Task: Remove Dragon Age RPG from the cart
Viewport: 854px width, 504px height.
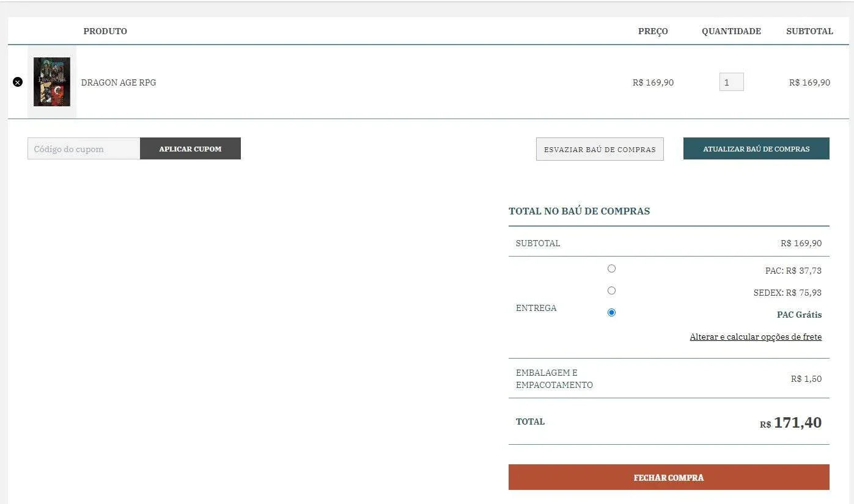Action: (18, 82)
